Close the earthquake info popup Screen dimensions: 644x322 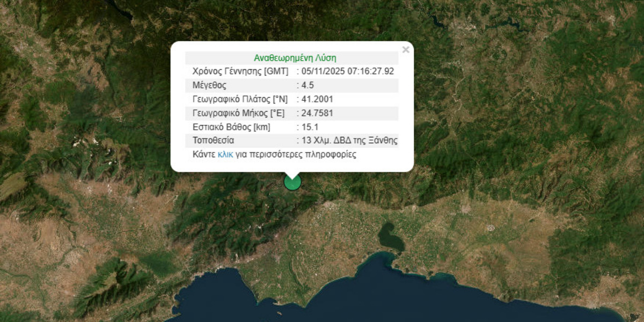(406, 50)
